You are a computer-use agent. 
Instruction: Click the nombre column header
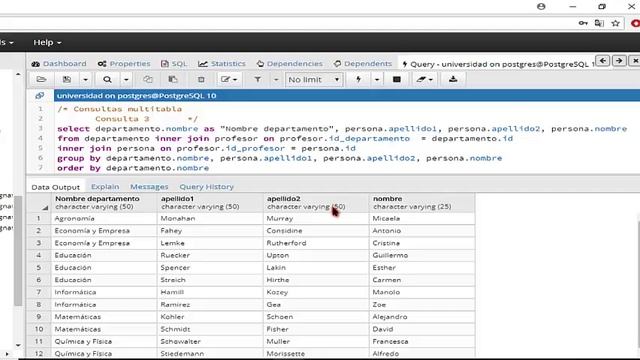coord(422,202)
